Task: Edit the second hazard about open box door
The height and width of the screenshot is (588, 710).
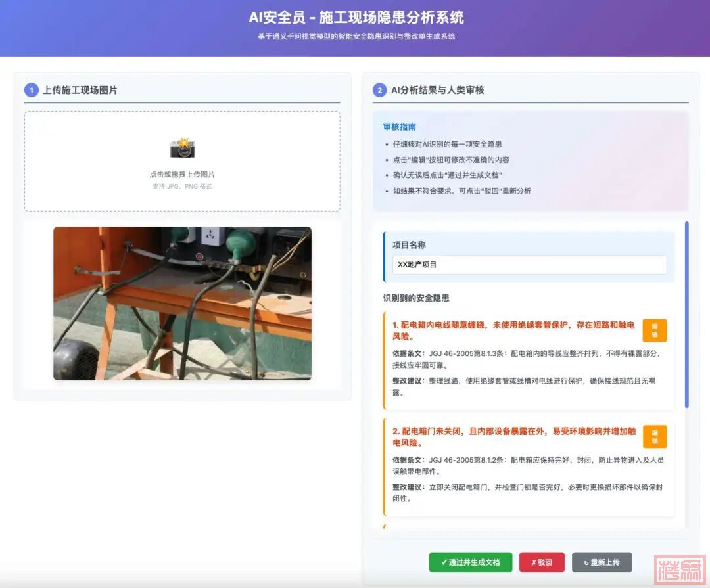Action: (x=654, y=437)
